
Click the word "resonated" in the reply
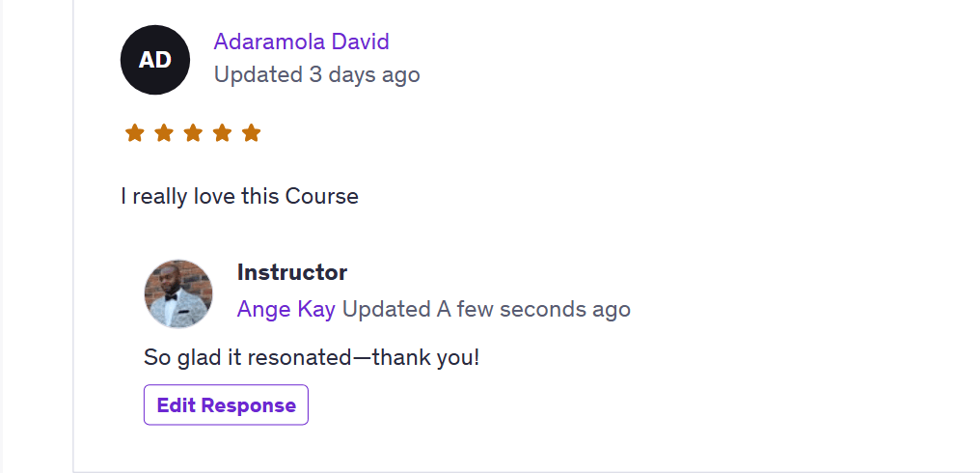click(x=309, y=357)
